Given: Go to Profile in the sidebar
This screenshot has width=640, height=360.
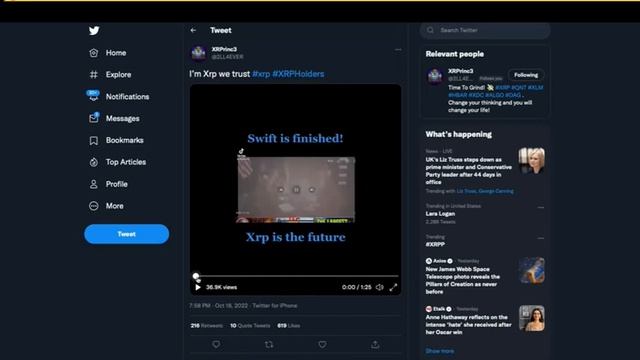Looking at the screenshot, I should click(108, 184).
